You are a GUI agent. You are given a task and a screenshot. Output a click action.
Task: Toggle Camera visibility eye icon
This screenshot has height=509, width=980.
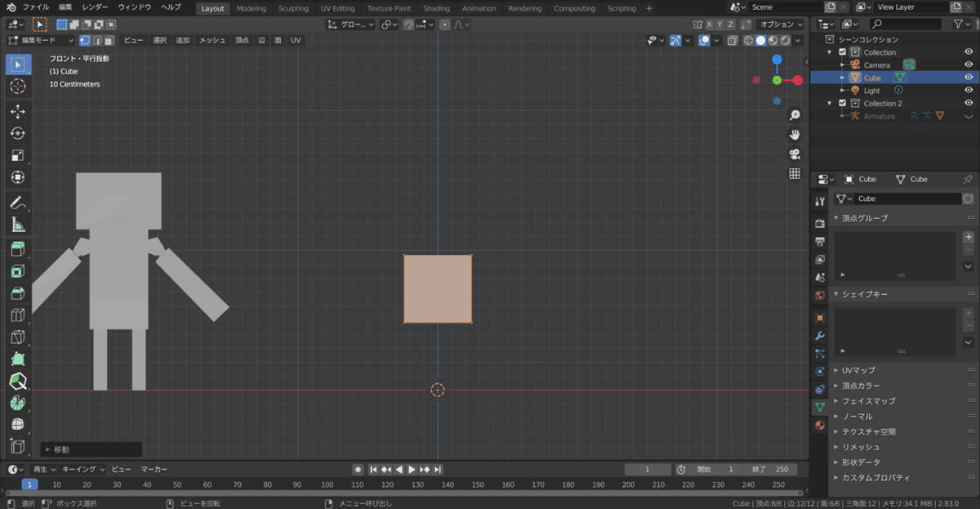pos(969,65)
